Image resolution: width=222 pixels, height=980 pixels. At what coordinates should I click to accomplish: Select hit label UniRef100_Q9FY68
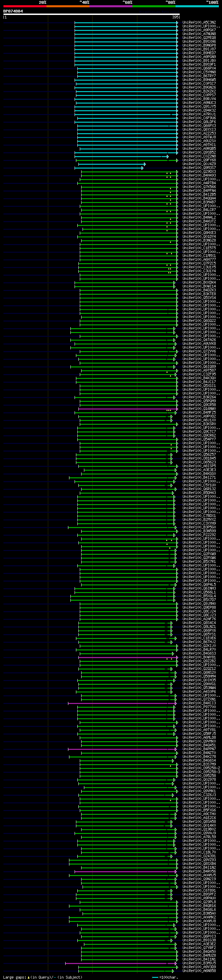[x=199, y=160]
